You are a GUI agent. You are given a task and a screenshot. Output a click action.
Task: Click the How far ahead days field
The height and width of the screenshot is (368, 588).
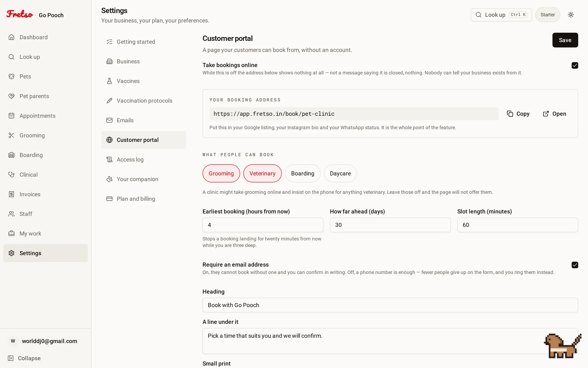[390, 225]
